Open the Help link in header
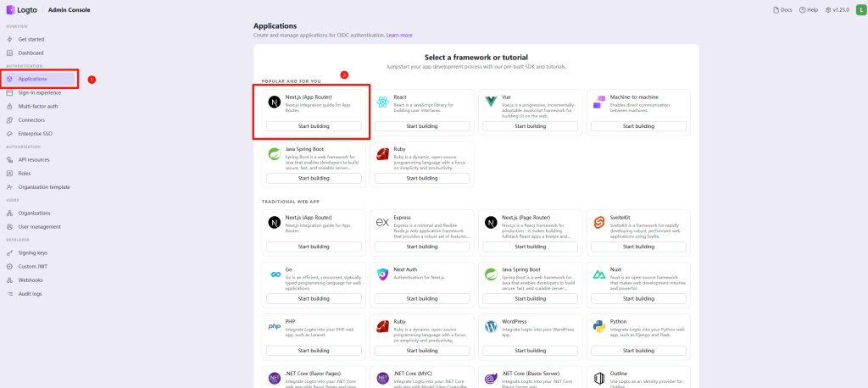This screenshot has width=868, height=388. pyautogui.click(x=809, y=10)
